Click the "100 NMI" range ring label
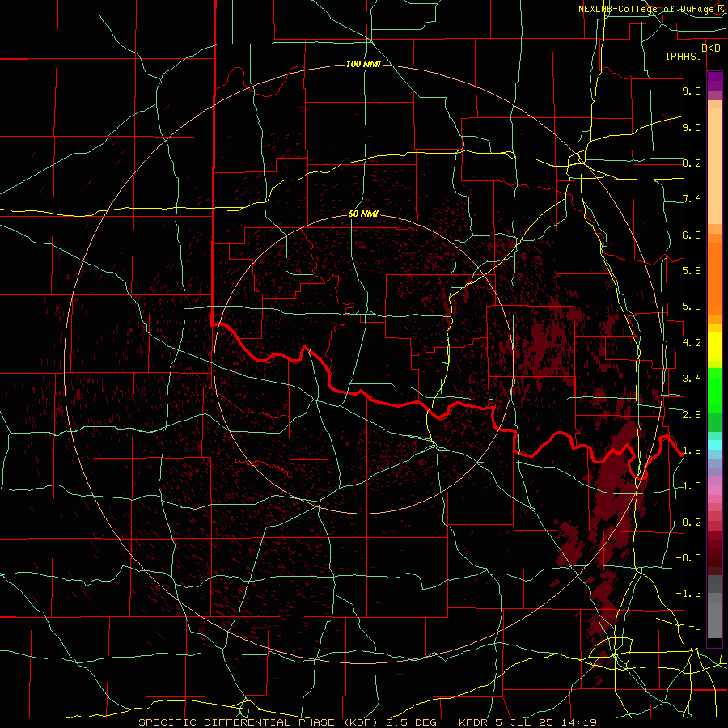 (x=363, y=64)
